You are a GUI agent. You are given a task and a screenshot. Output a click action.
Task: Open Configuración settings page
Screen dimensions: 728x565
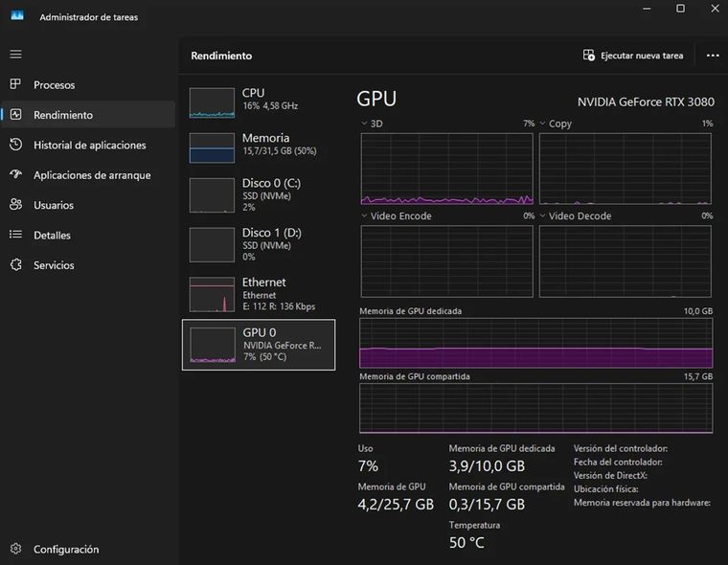click(88, 550)
